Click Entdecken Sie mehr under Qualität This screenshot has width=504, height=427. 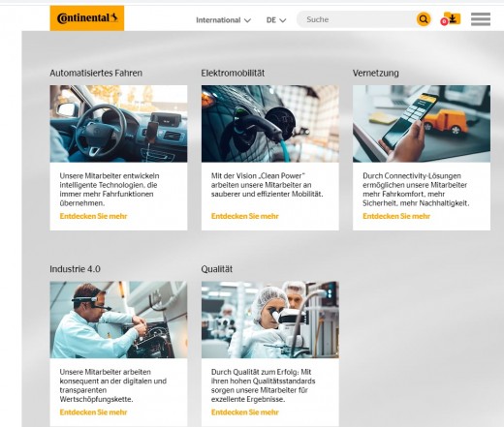(245, 412)
